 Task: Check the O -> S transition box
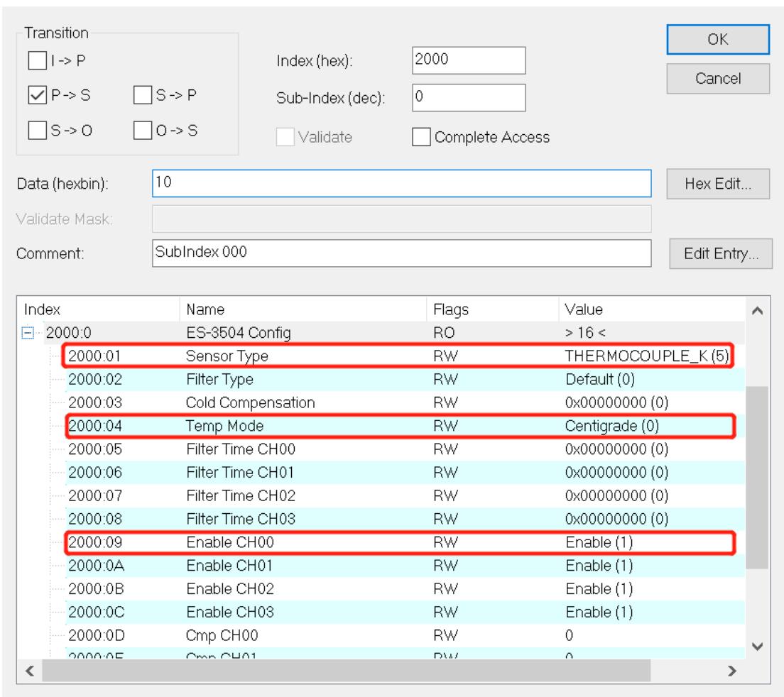pyautogui.click(x=143, y=131)
